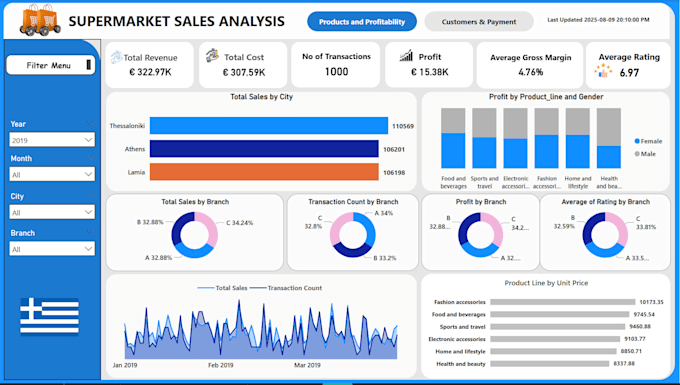
Task: Click the shopping bags logo icon
Action: 40,20
